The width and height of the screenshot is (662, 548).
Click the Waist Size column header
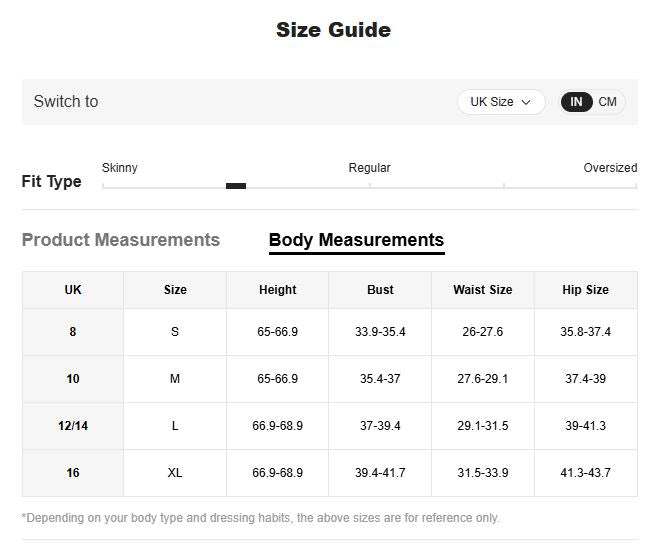(x=482, y=290)
